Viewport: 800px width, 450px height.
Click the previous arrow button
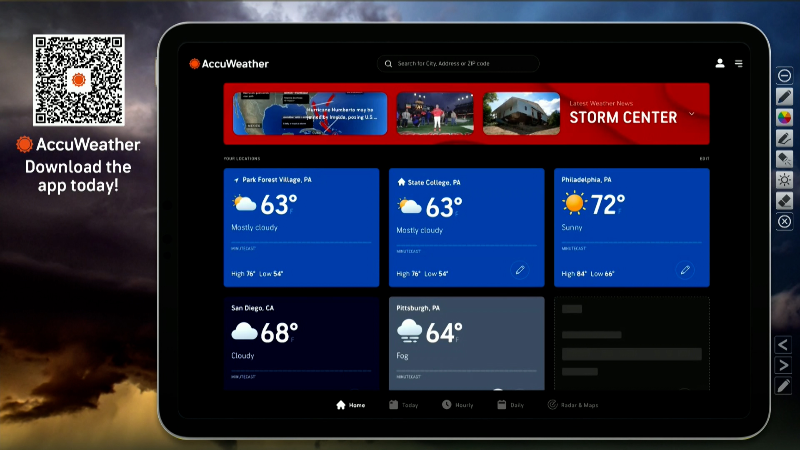(783, 345)
